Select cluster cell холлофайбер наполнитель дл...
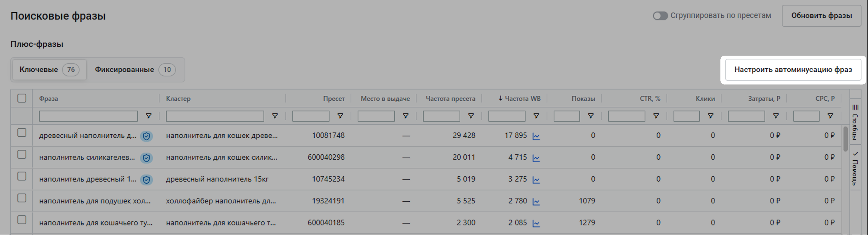The height and width of the screenshot is (235, 868). pyautogui.click(x=221, y=201)
